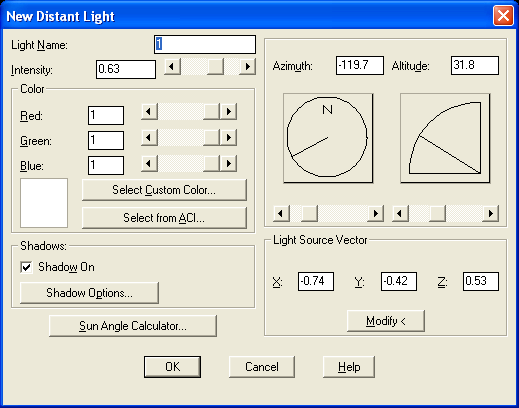Image resolution: width=519 pixels, height=408 pixels.
Task: Open the Sun Angle Calculator
Action: (x=133, y=326)
